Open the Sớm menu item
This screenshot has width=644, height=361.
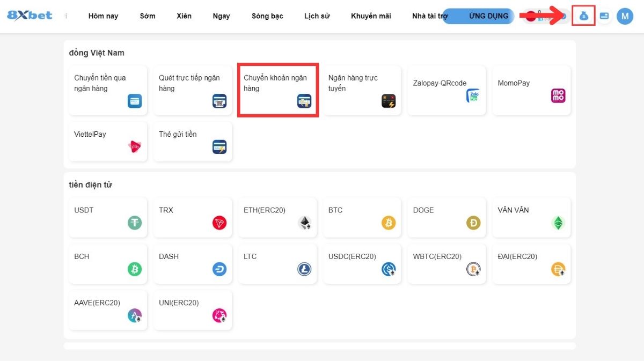(x=148, y=16)
